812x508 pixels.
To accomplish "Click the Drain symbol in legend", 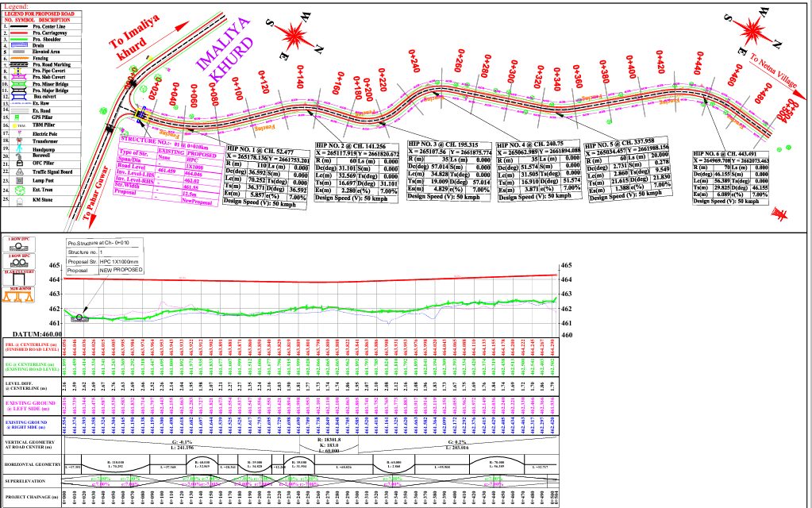I will tap(19, 45).
